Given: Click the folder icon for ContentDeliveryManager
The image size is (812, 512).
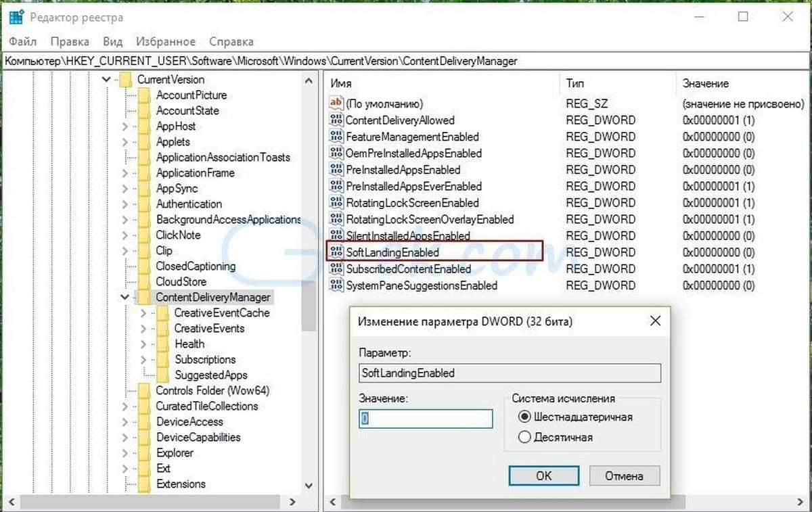Looking at the screenshot, I should (143, 298).
